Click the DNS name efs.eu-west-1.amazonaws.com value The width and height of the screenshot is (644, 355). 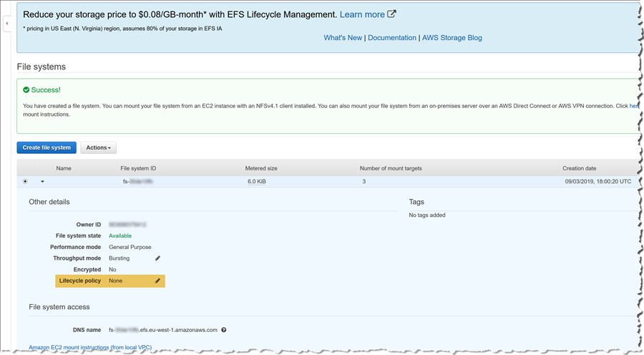[163, 329]
